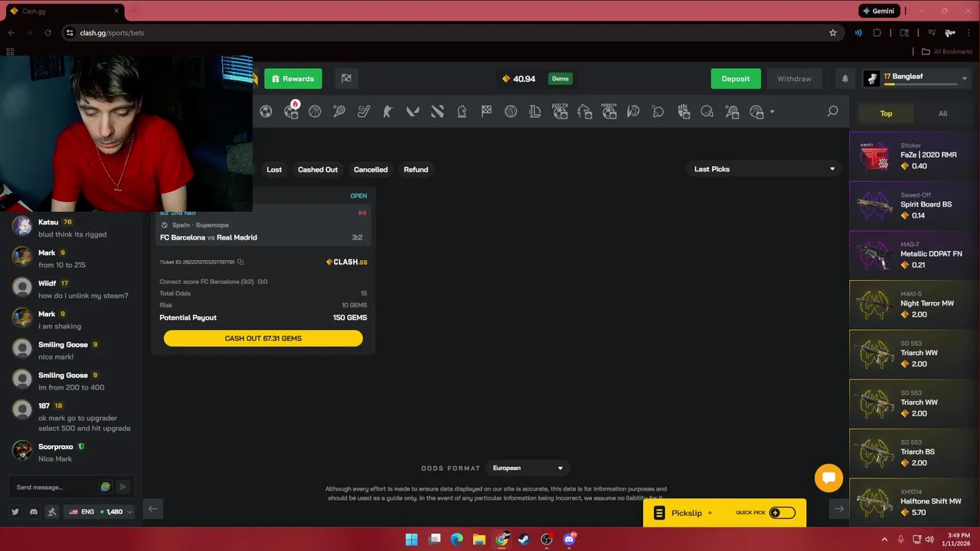This screenshot has width=980, height=551.
Task: Collapse the chat sidebar arrow
Action: click(153, 509)
